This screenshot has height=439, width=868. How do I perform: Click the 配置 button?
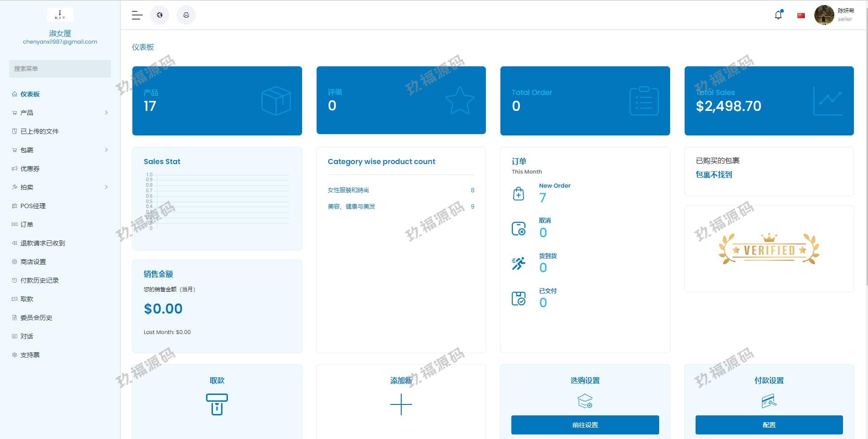[x=769, y=425]
